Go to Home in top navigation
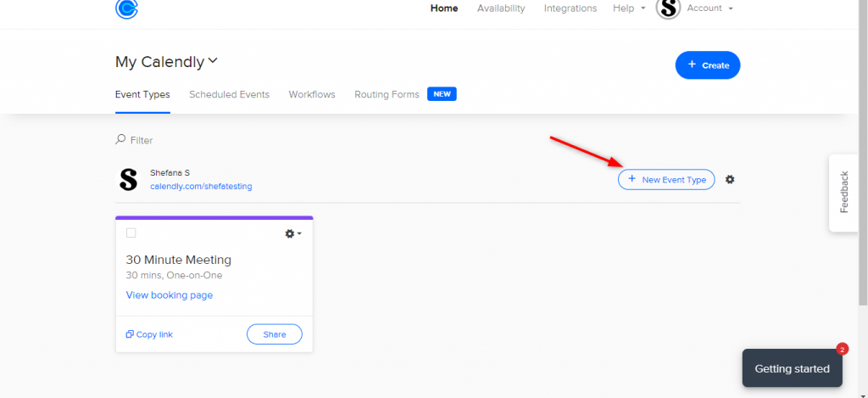Image resolution: width=868 pixels, height=398 pixels. coord(444,8)
